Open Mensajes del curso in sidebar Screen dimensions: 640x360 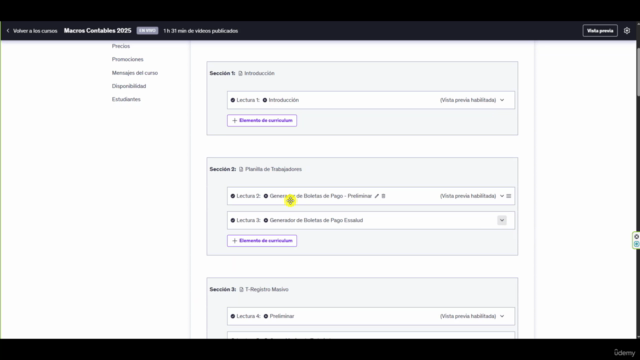coord(135,73)
